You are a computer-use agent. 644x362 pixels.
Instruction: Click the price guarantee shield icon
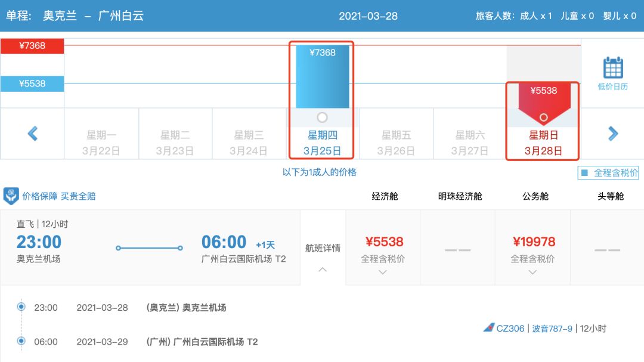[11, 196]
